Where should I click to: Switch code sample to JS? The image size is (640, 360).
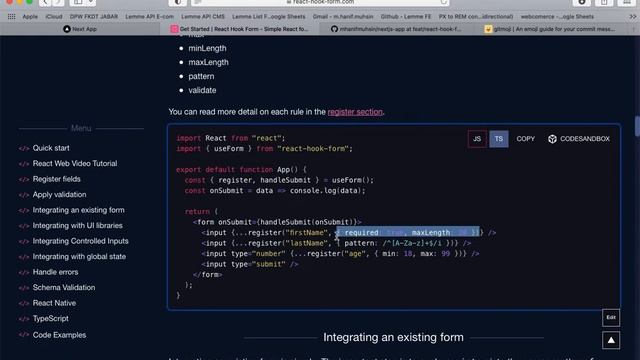(x=477, y=139)
